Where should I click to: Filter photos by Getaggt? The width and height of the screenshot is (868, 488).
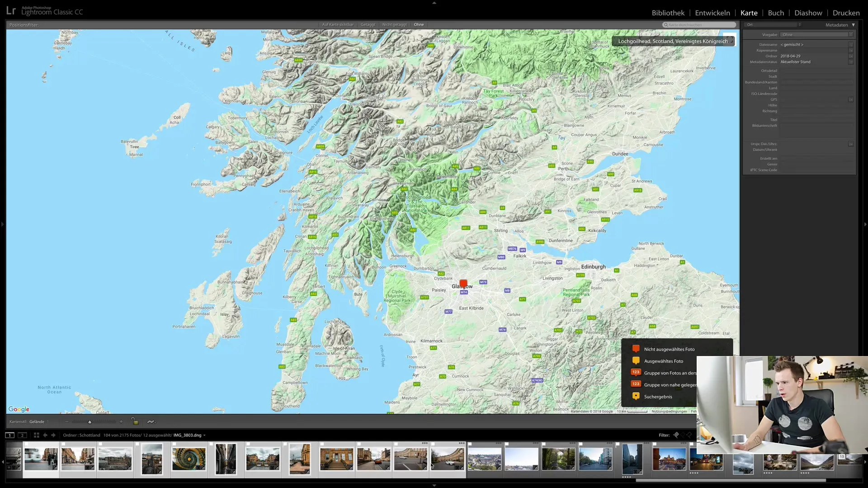[x=368, y=25]
